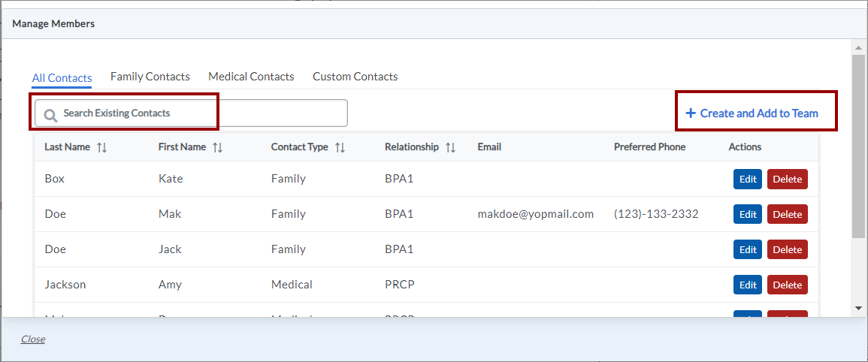Screen dimensions: 868x362
Task: Sort by First Name column arrows
Action: pyautogui.click(x=217, y=148)
